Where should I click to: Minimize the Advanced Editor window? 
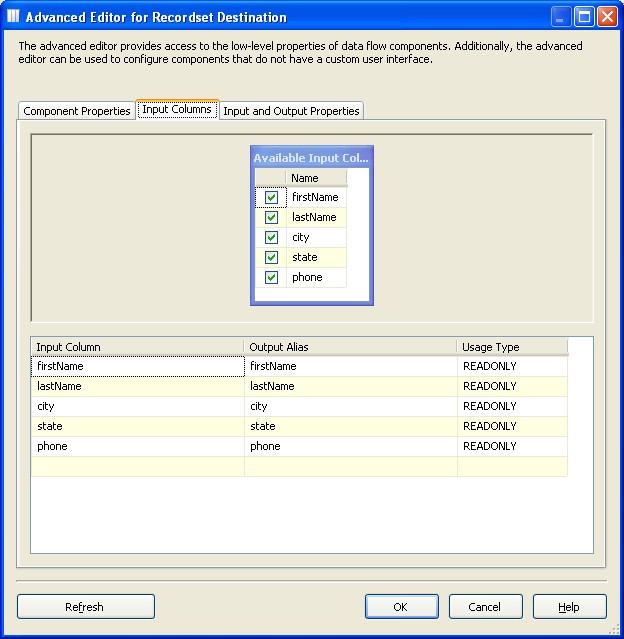[x=560, y=17]
